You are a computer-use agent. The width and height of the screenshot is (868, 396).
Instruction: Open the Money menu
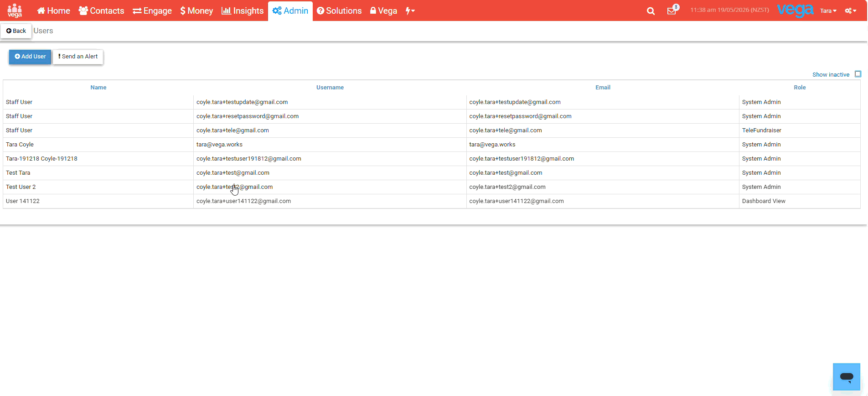(196, 10)
